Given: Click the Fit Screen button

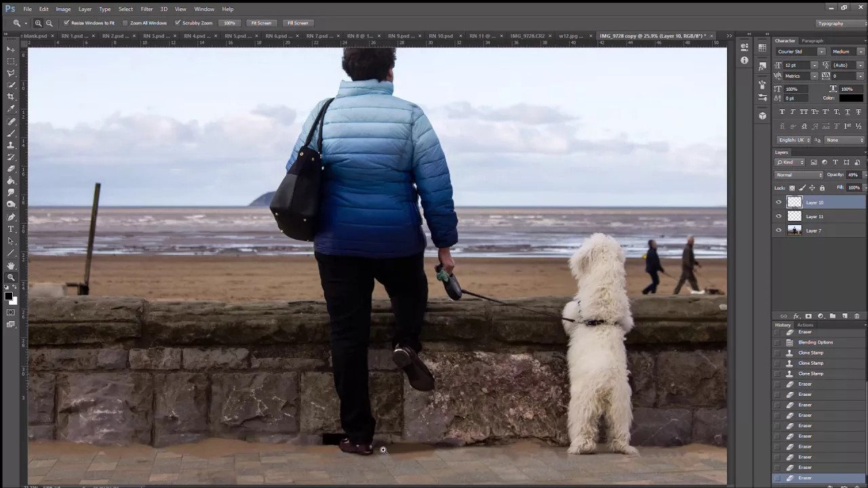Looking at the screenshot, I should point(261,23).
